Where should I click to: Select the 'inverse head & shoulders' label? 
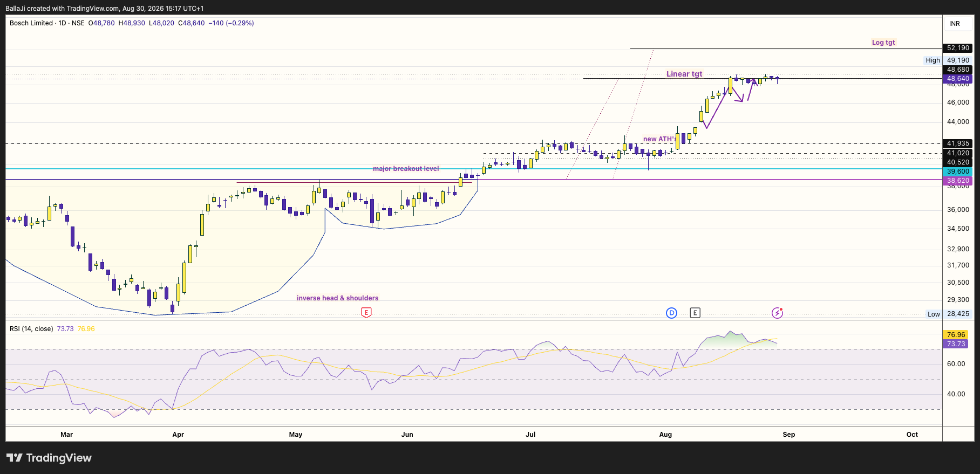337,298
